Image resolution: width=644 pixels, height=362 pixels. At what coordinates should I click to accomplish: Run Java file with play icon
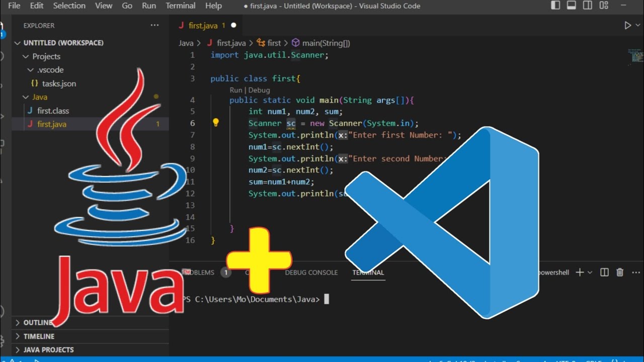coord(627,25)
